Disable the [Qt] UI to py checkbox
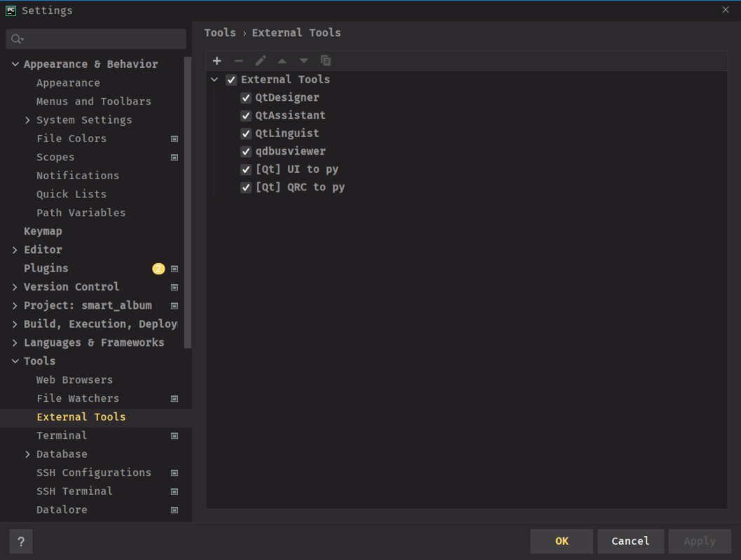741x560 pixels. (x=246, y=169)
